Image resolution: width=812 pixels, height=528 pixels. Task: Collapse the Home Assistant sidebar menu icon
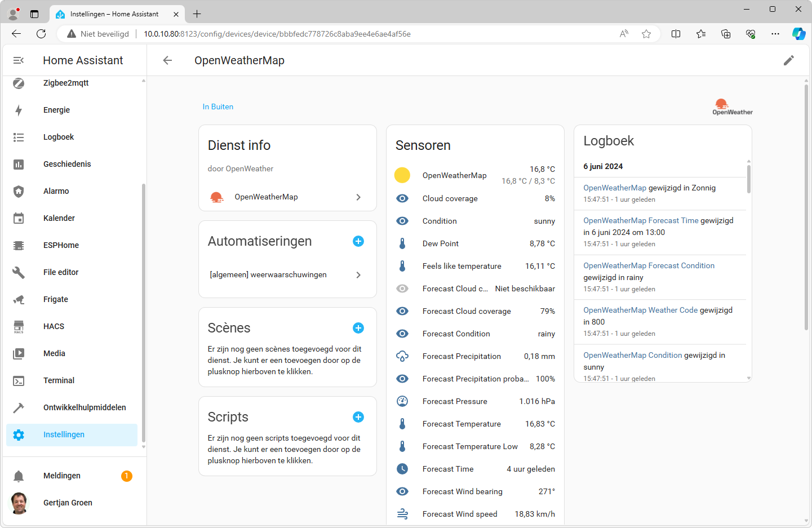coord(19,60)
